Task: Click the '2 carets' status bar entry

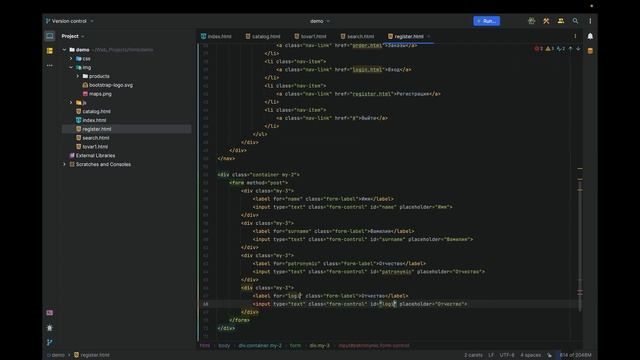Action: (473, 355)
